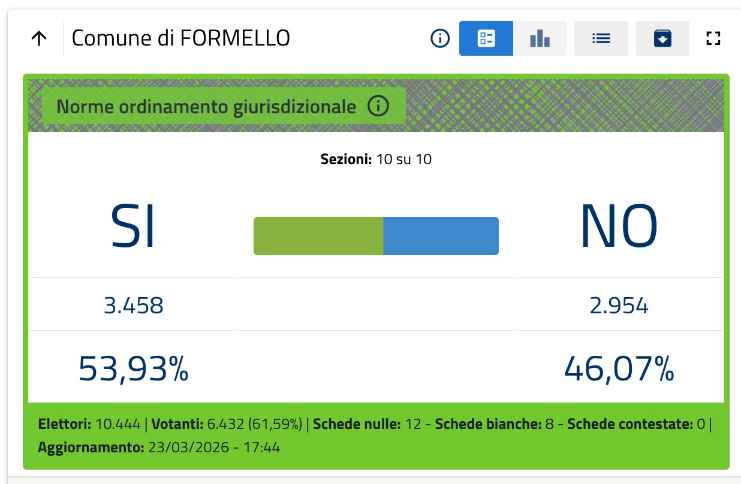Viewport: 741px width, 484px height.
Task: Open info icon next to the view buttons
Action: pos(440,39)
